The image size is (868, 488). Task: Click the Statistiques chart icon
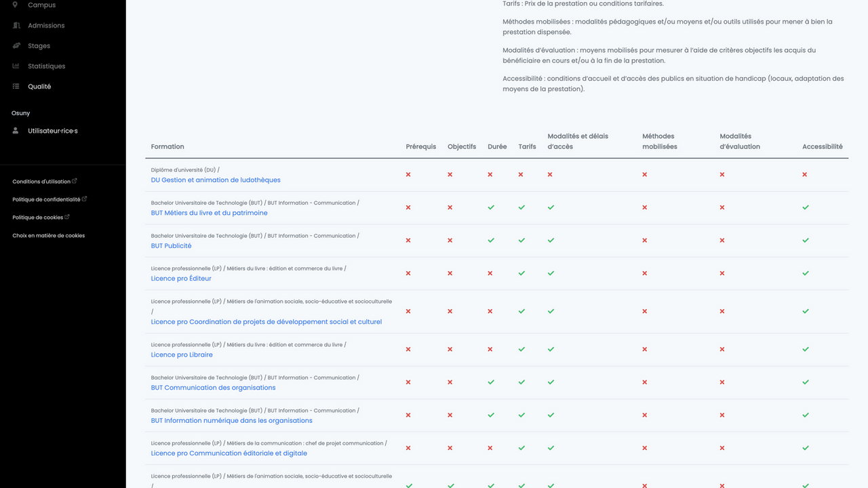[x=16, y=66]
